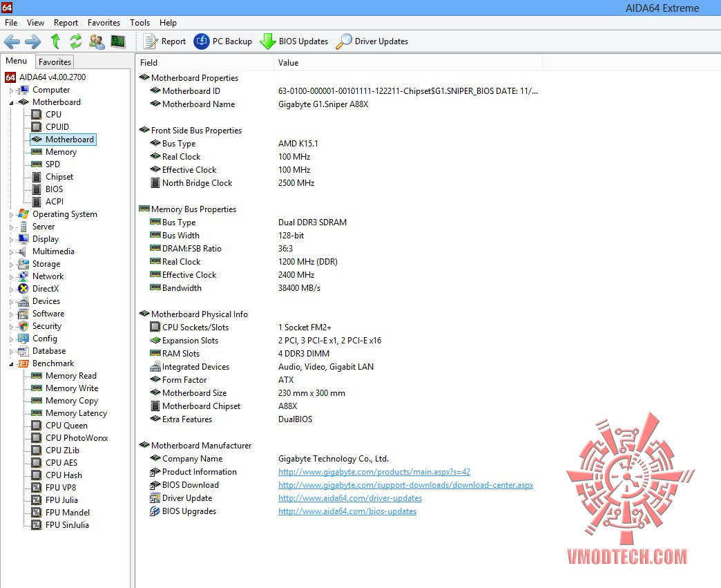Click the green Up level arrow
721x588 pixels.
[55, 41]
